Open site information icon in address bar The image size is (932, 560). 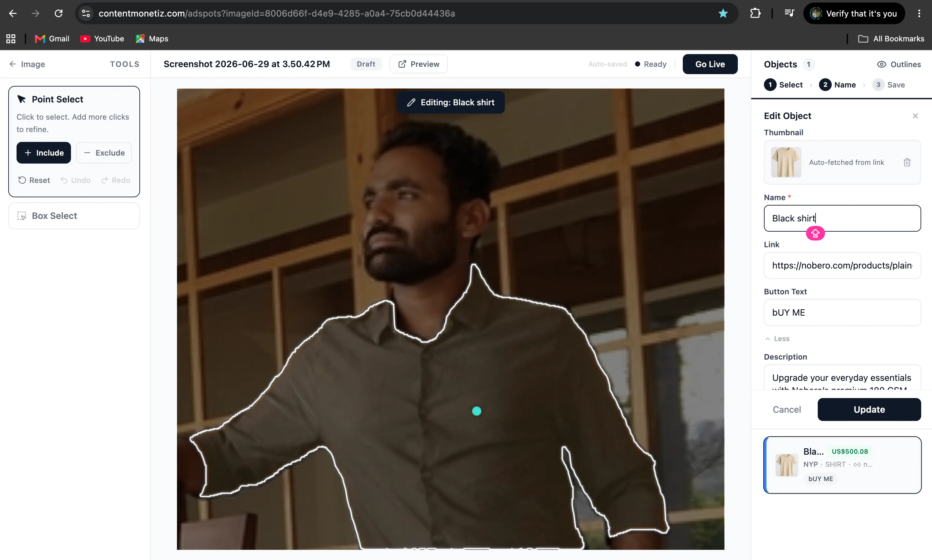pyautogui.click(x=86, y=14)
